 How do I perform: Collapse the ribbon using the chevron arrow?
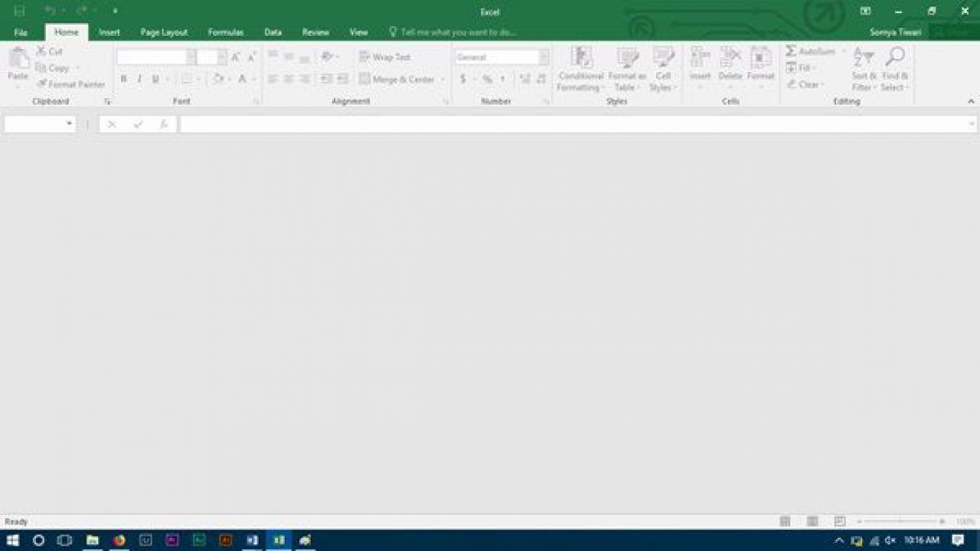click(971, 101)
